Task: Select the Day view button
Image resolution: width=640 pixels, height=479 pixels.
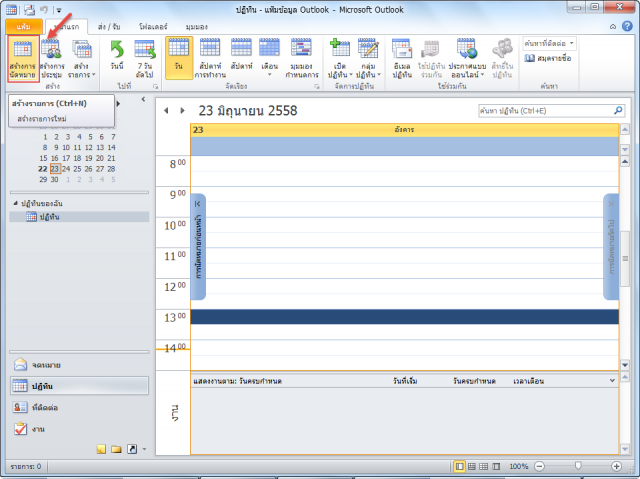Action: click(179, 58)
